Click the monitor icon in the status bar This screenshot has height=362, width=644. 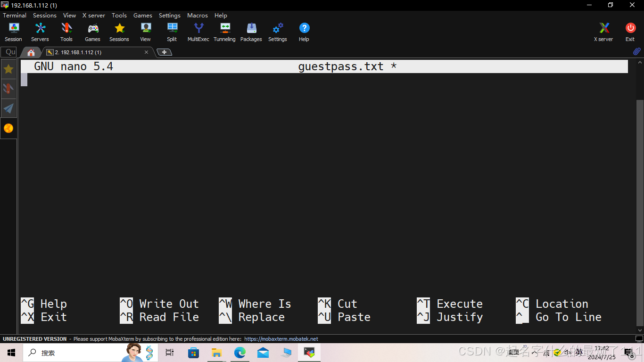coord(639,339)
